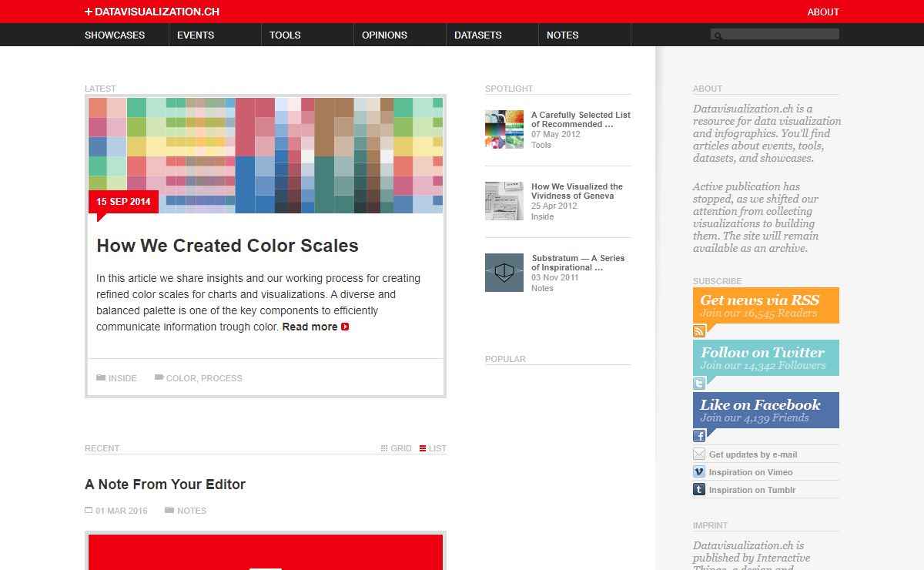Screen dimensions: 924x570
Task: Click the 15 SEP 2014 date badge
Action: [x=123, y=202]
